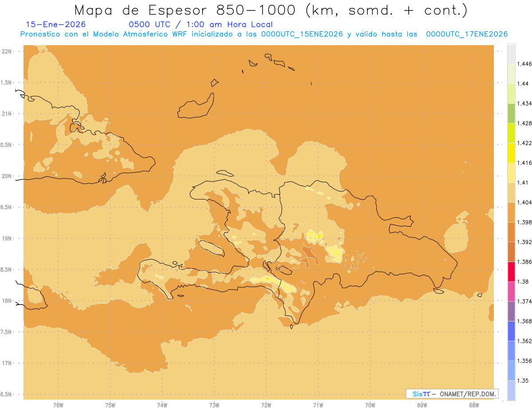Click the colorbar value "1.368"
This screenshot has height=411, width=532.
click(x=524, y=321)
